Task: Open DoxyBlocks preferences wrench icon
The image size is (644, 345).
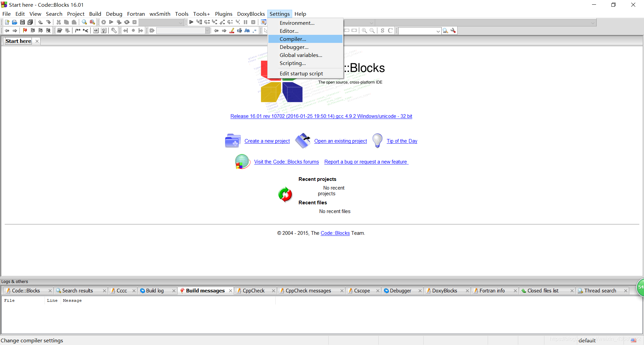Action: [114, 30]
